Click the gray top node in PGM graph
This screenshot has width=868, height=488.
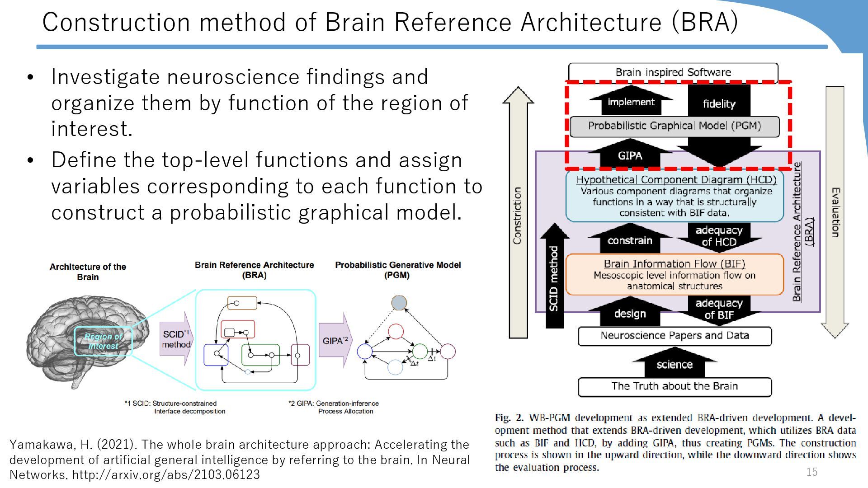point(399,302)
